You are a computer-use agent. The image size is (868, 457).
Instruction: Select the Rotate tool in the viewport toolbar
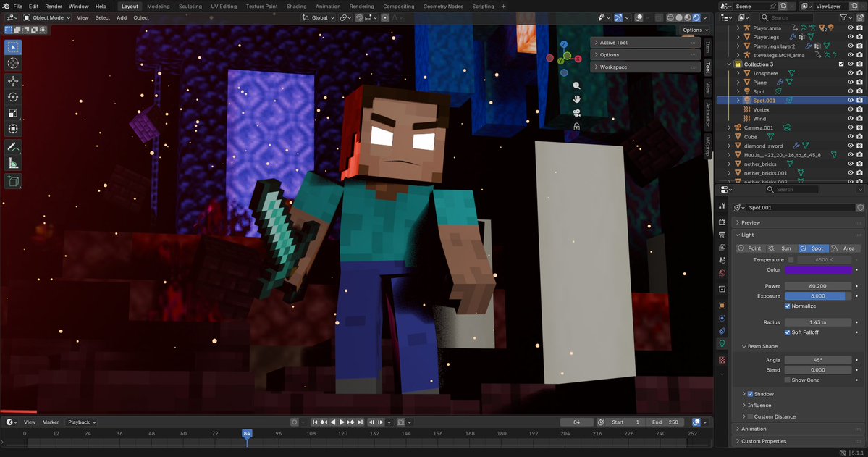pyautogui.click(x=13, y=97)
